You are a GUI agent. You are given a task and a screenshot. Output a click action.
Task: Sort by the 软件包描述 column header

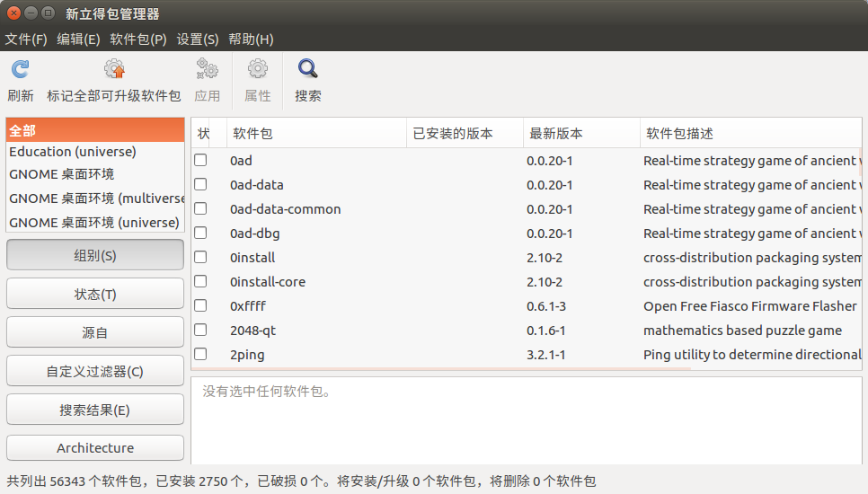pyautogui.click(x=750, y=133)
